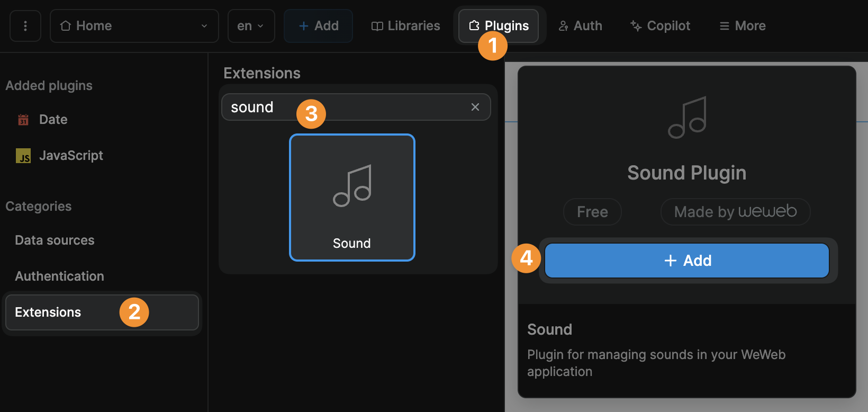Open the three-dot options menu
The image size is (868, 412).
(25, 26)
